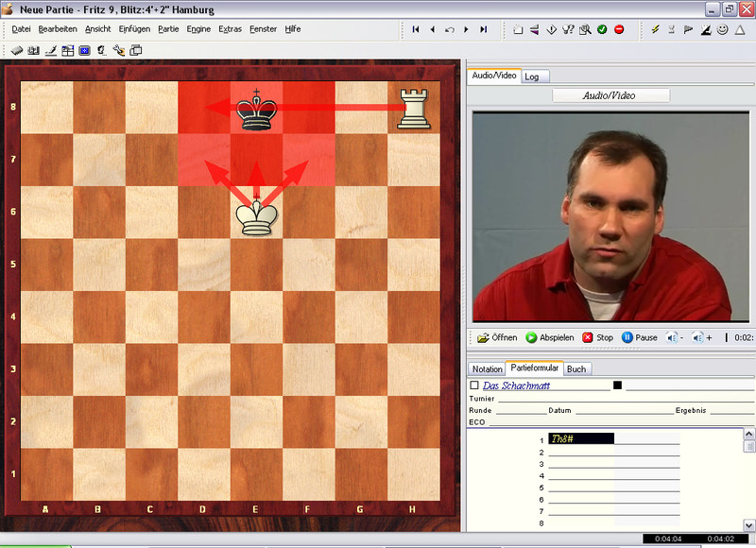Viewport: 756px width, 548px height.
Task: Switch to the Notation tab
Action: click(487, 368)
